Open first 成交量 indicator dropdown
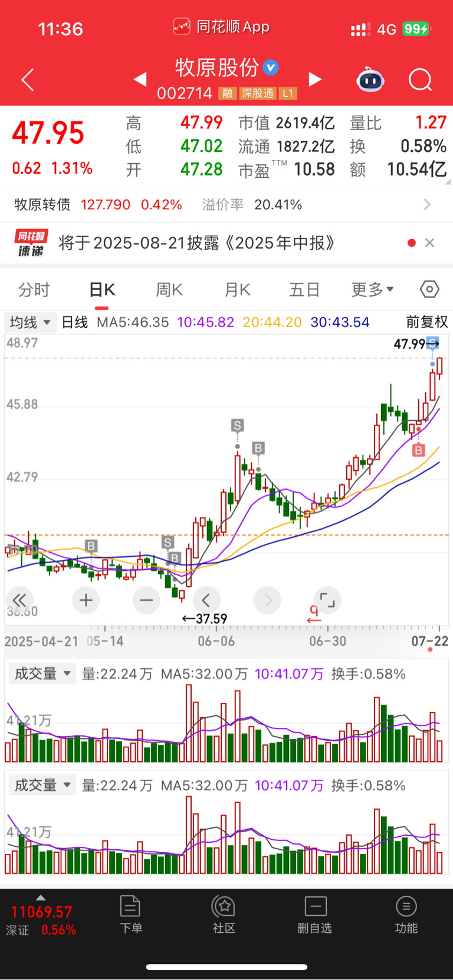The image size is (453, 980). (42, 674)
